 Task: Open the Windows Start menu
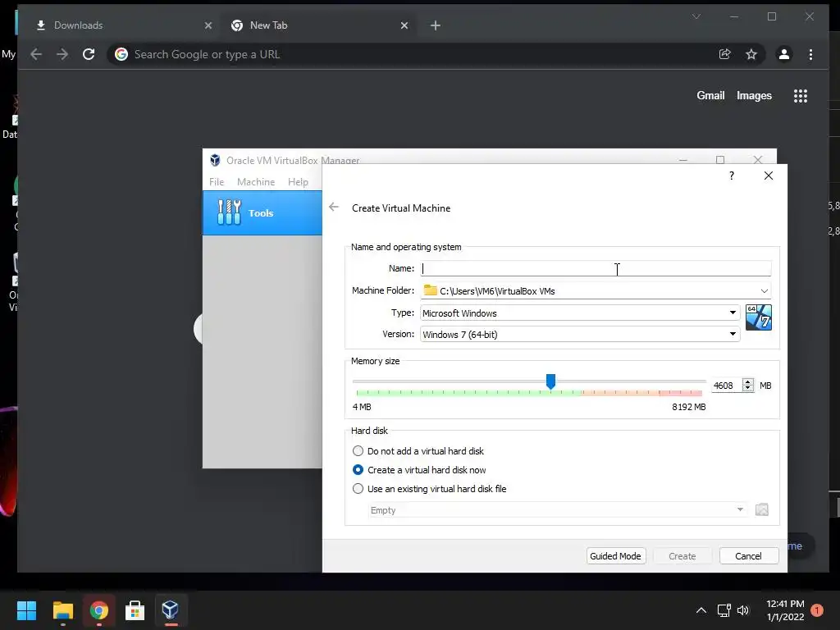pos(27,609)
